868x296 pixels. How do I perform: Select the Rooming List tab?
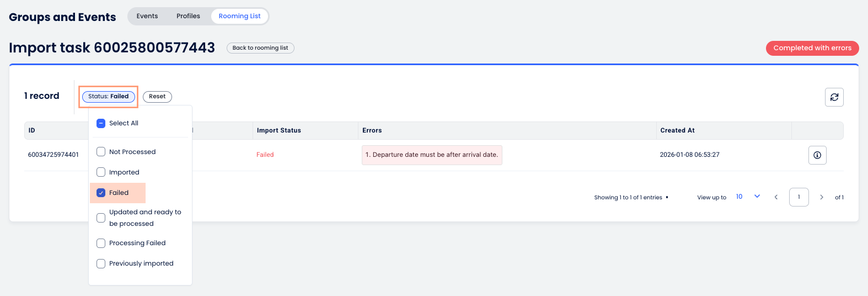pyautogui.click(x=239, y=16)
